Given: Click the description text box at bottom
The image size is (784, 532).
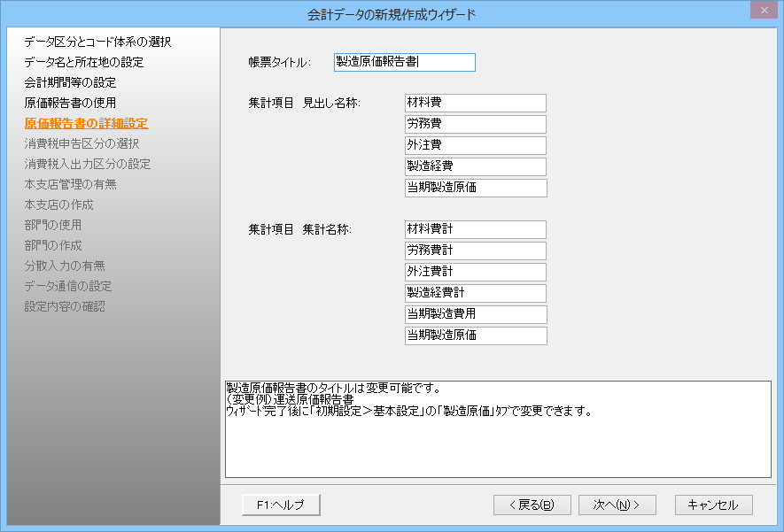Looking at the screenshot, I should [497, 429].
